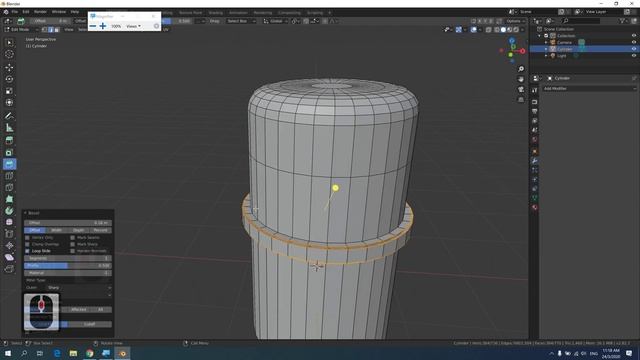Select the Move tool
Viewport: 640px width, 360px height.
9,67
